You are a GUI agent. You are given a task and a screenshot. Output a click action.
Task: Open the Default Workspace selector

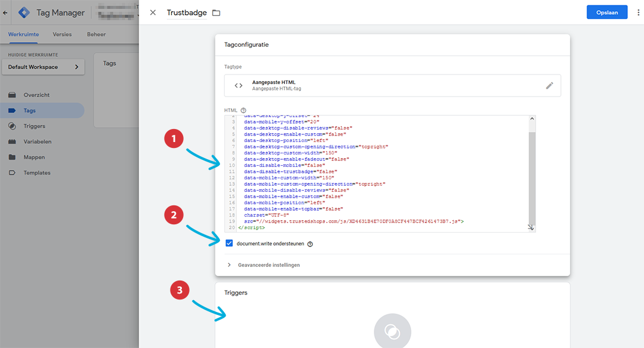43,67
